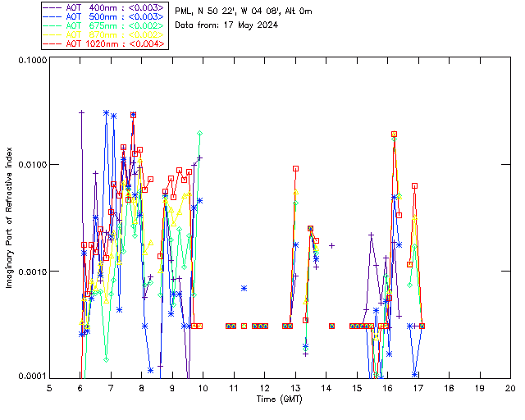This screenshot has width=525, height=420.
Task: Click the x-axis tick label 19
Action: point(480,388)
